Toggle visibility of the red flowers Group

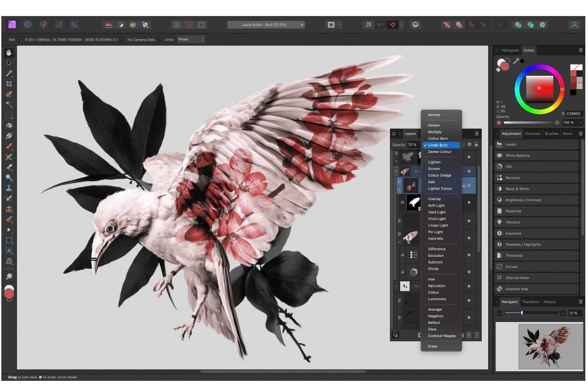tap(469, 171)
